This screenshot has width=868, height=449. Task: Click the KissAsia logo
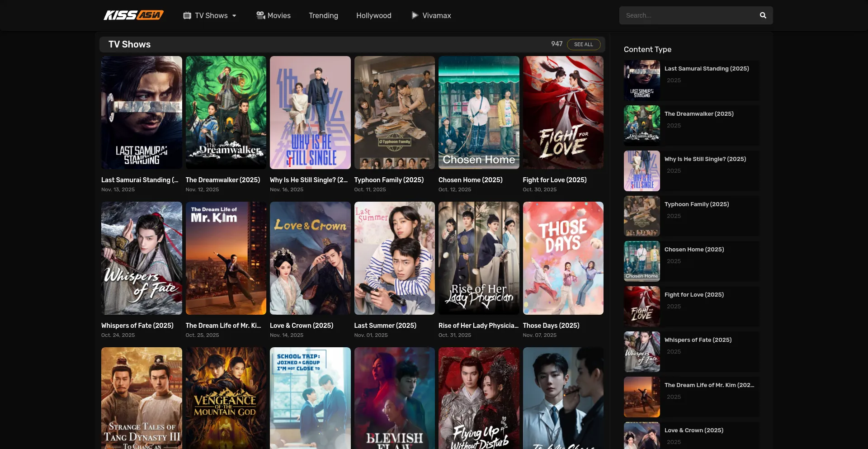click(133, 15)
